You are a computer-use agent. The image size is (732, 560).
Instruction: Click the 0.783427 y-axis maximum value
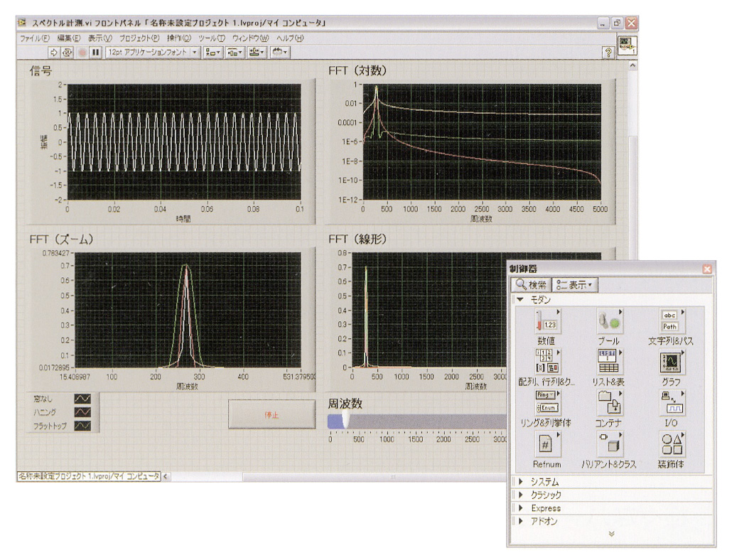click(x=56, y=254)
